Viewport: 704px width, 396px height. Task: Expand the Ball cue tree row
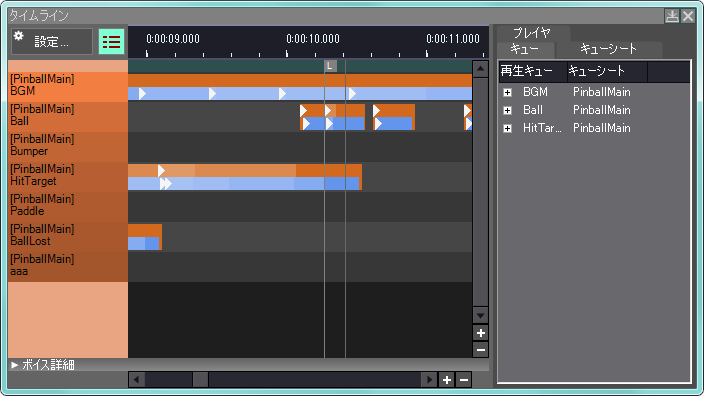point(507,110)
